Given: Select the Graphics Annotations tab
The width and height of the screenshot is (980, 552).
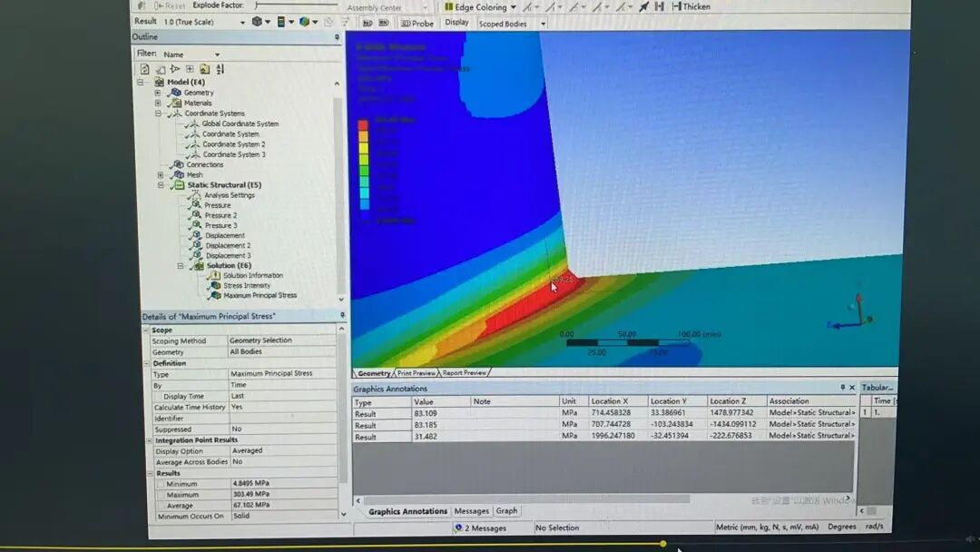Looking at the screenshot, I should (x=407, y=511).
